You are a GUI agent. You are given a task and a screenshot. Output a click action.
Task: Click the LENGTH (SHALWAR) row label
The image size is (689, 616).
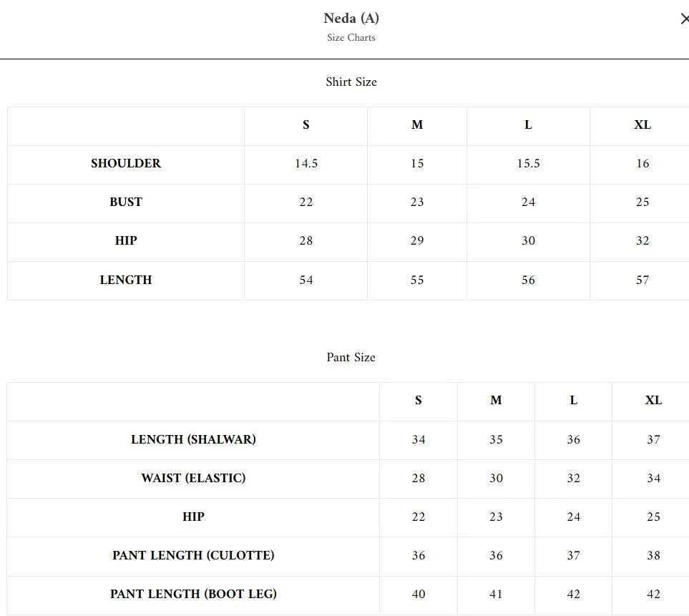[x=193, y=439]
